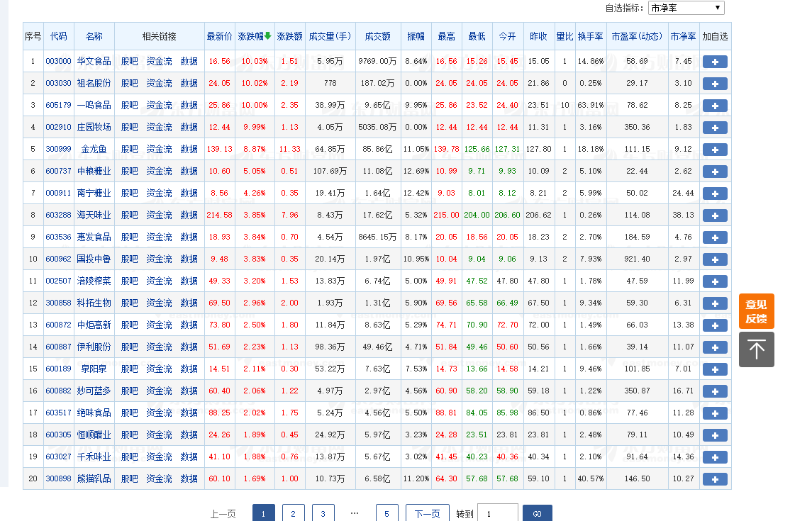Sort table by 市盈率(动态) column
This screenshot has height=521, width=812.
637,36
